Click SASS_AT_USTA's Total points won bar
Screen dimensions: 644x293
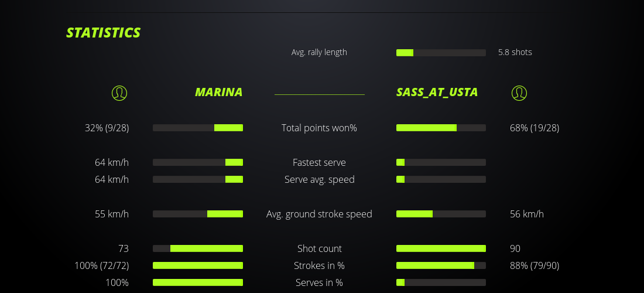(x=441, y=128)
